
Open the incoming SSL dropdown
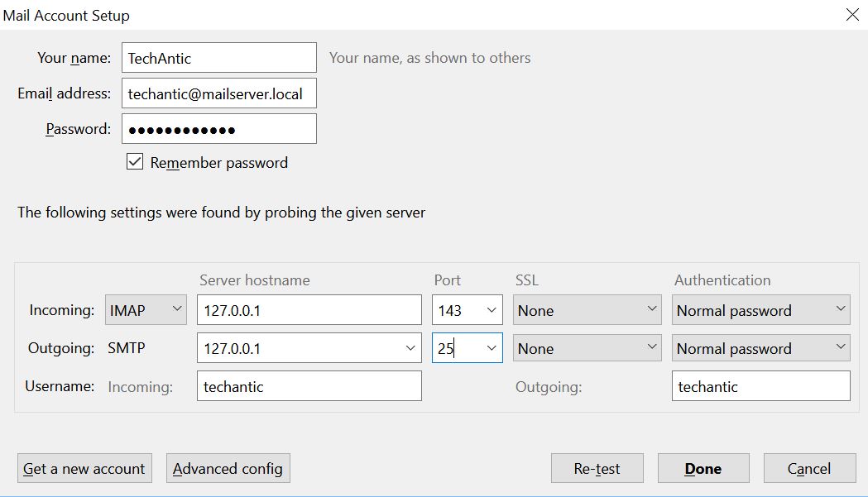click(587, 310)
